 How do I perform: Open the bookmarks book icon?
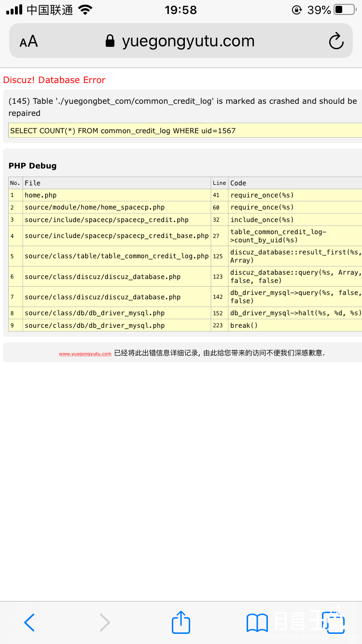[257, 623]
